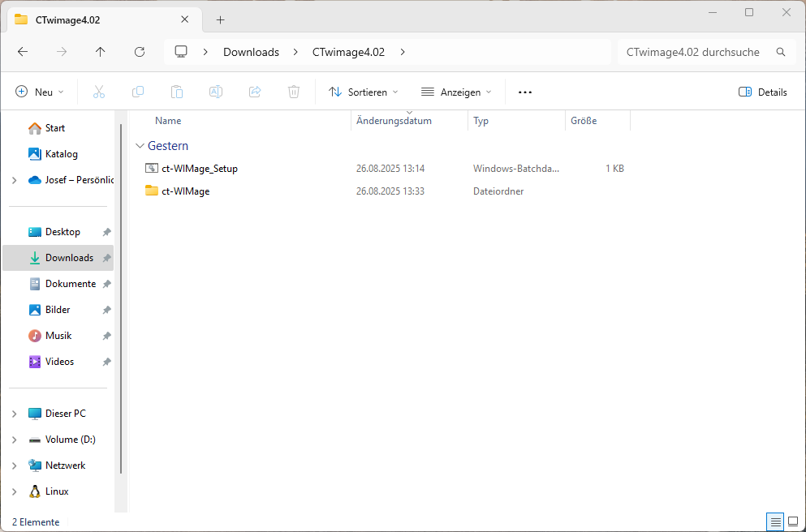
Task: Add a new Explorer tab
Action: point(220,20)
